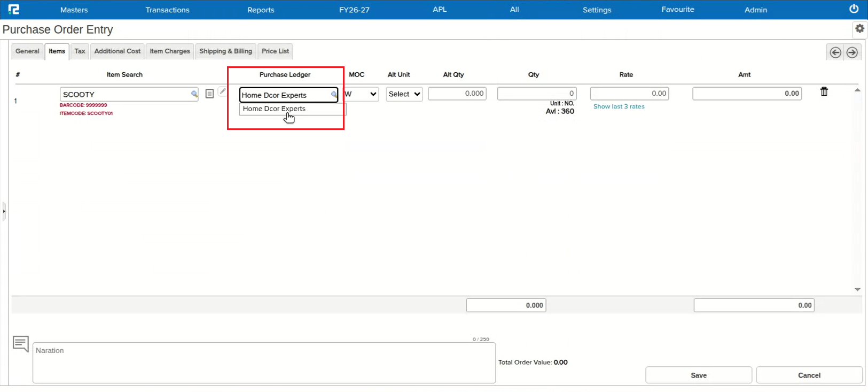This screenshot has width=868, height=392.
Task: Expand the left side panel arrow
Action: point(4,211)
